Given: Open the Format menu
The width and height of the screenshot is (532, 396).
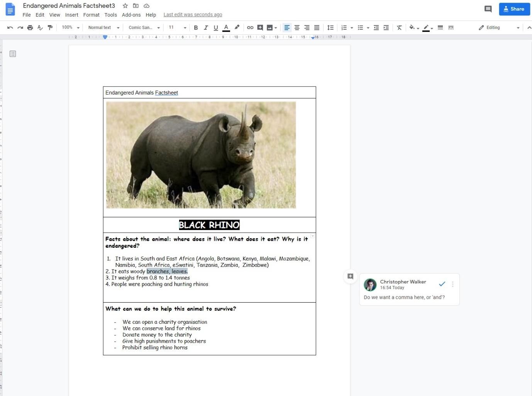Looking at the screenshot, I should (91, 15).
